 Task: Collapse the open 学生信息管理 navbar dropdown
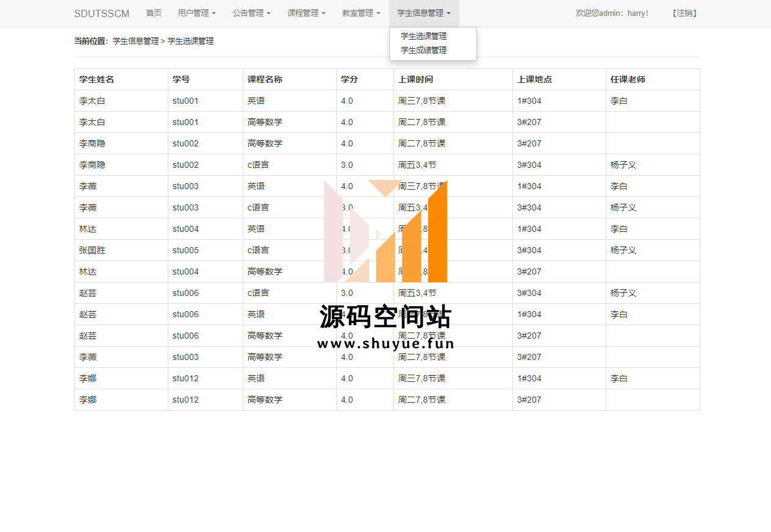click(424, 13)
